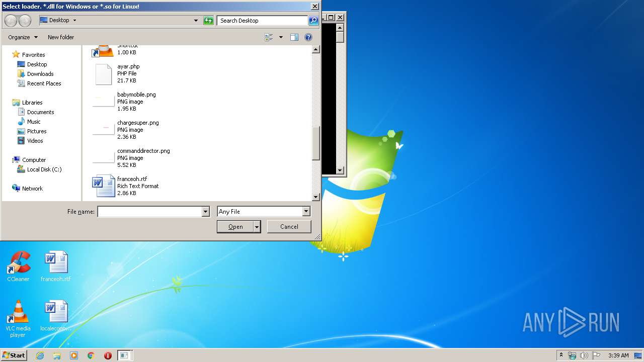Create a New folder
The width and height of the screenshot is (644, 362).
pos(61,37)
